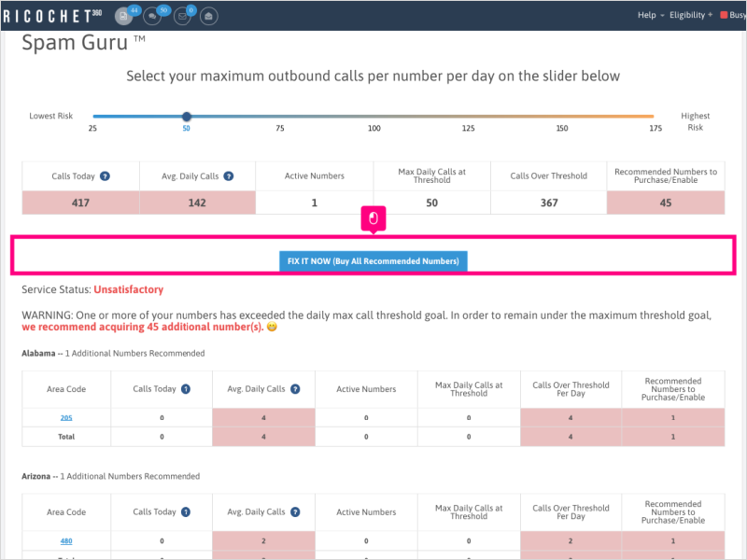The image size is (747, 560).
Task: Open the email envelope icon with 0 badge
Action: [182, 16]
